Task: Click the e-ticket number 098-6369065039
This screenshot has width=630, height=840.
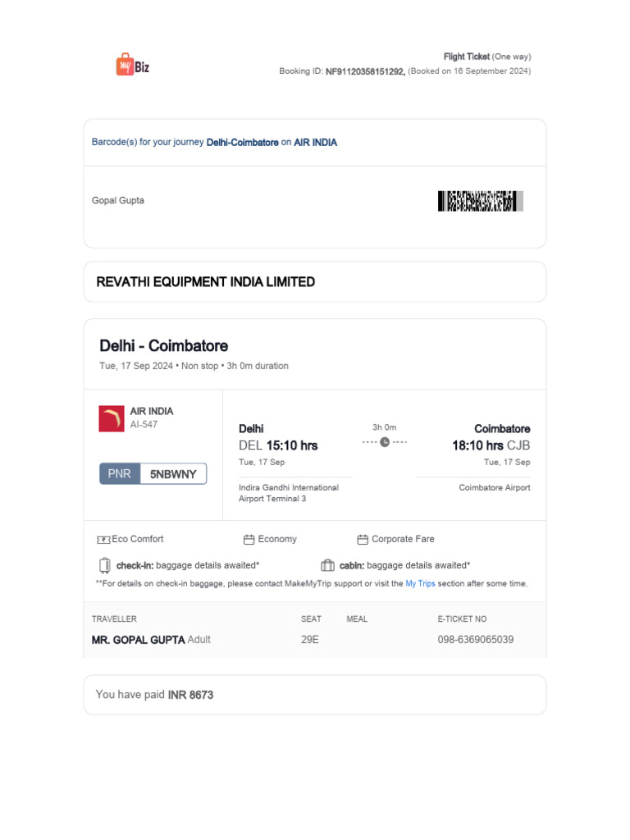Action: click(476, 640)
